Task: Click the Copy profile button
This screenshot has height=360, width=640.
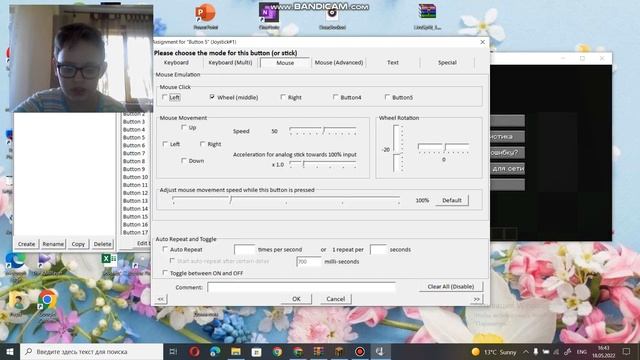Action: click(x=78, y=244)
